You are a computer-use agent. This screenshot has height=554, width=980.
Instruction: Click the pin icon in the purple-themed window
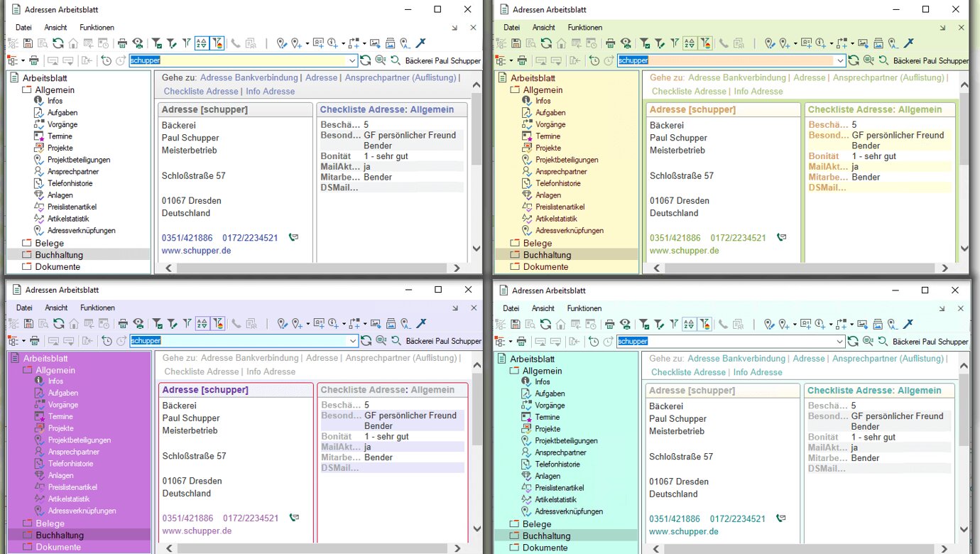click(421, 324)
